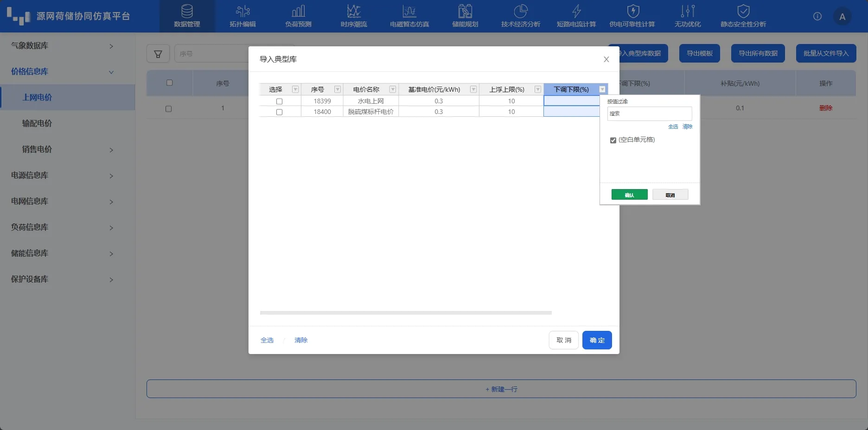
Task: Check the row 18400 脱硫煤标杆电价 checkbox
Action: [x=279, y=112]
